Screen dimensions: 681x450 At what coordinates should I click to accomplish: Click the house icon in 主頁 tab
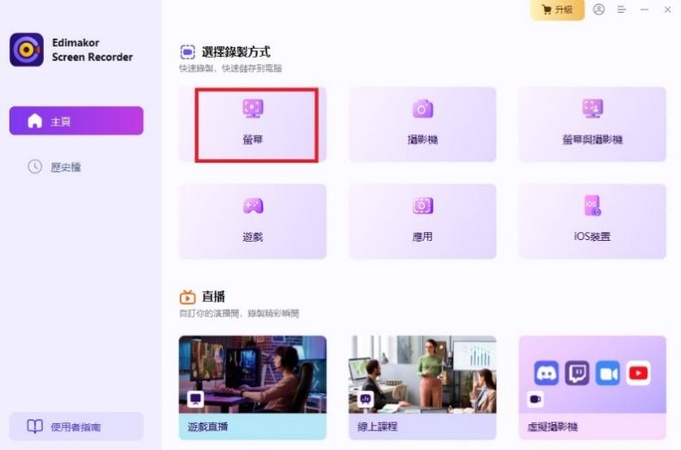pos(35,121)
